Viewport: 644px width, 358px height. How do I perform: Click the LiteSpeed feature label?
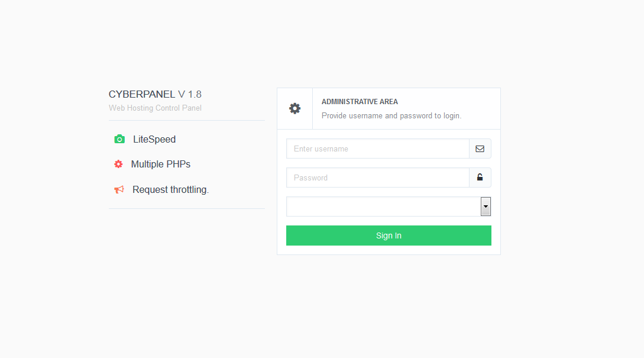[x=154, y=139]
